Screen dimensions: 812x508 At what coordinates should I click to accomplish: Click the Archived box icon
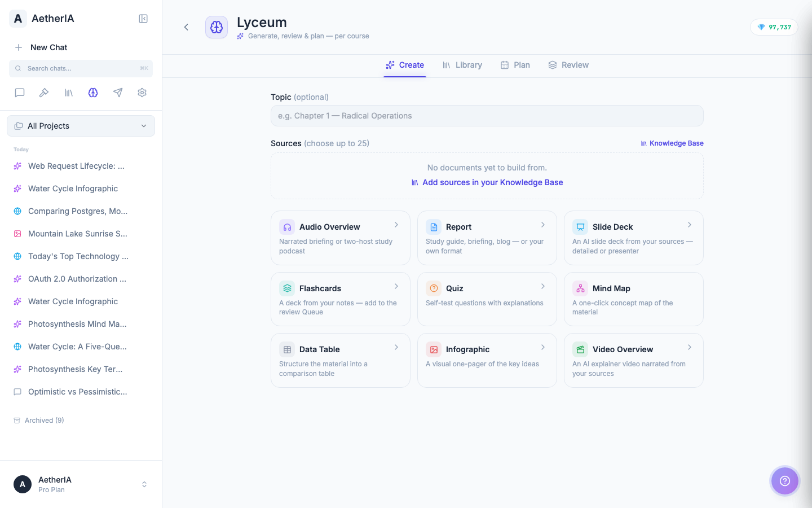click(x=17, y=421)
